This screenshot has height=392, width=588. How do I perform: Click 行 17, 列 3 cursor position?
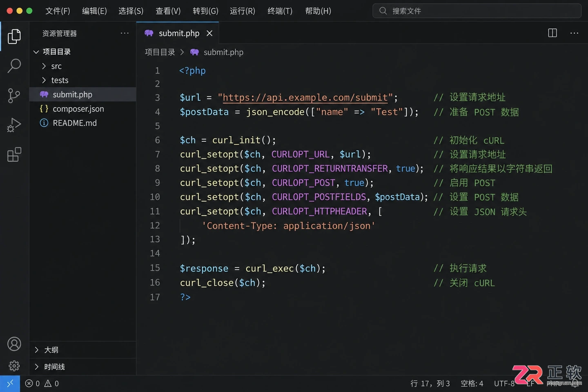tap(430, 383)
